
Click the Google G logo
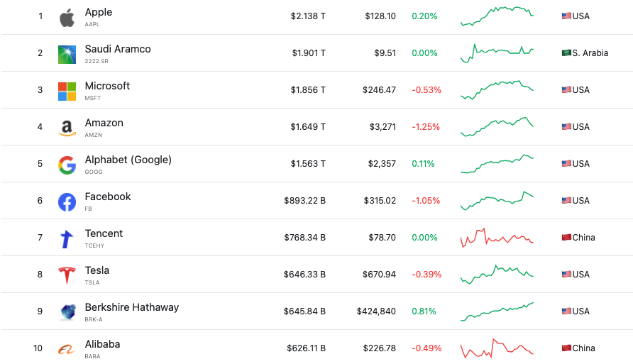(x=67, y=165)
